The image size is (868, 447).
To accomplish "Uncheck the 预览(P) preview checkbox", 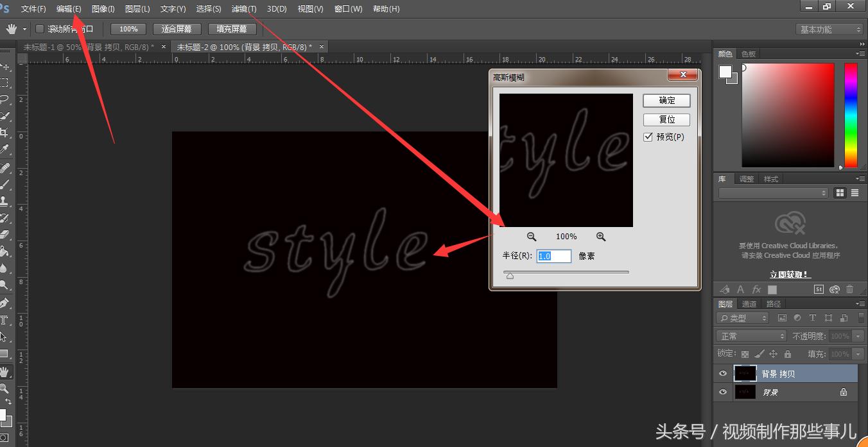I will click(648, 137).
